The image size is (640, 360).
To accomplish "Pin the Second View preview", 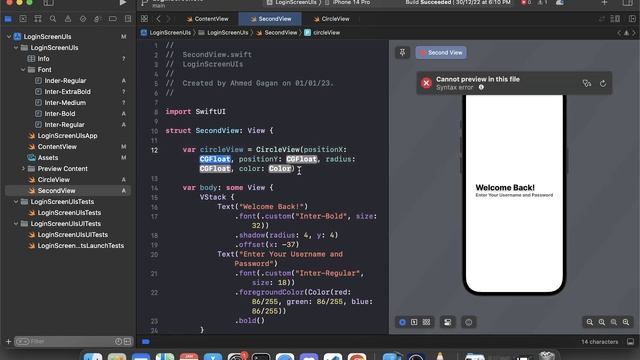I will click(402, 52).
